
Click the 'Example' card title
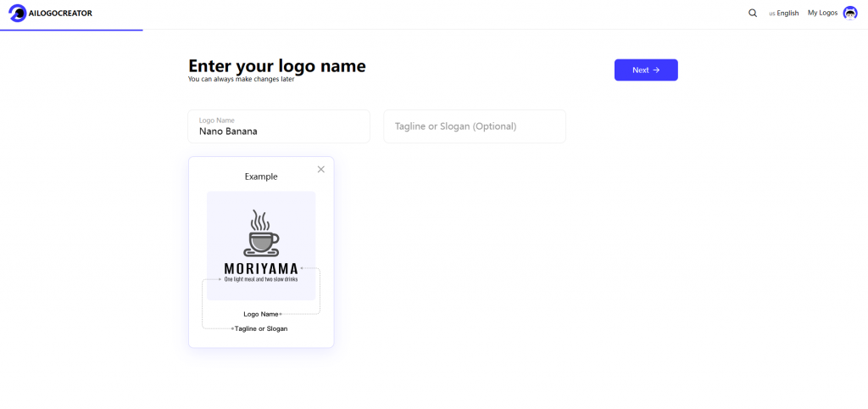click(x=261, y=176)
